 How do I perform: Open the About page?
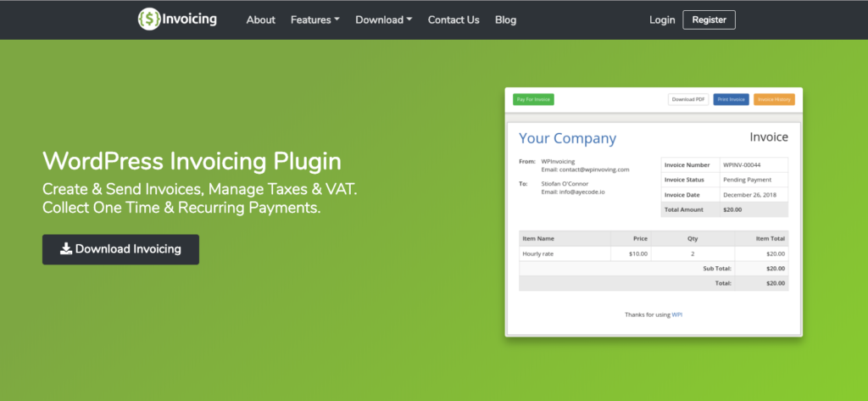(x=261, y=20)
